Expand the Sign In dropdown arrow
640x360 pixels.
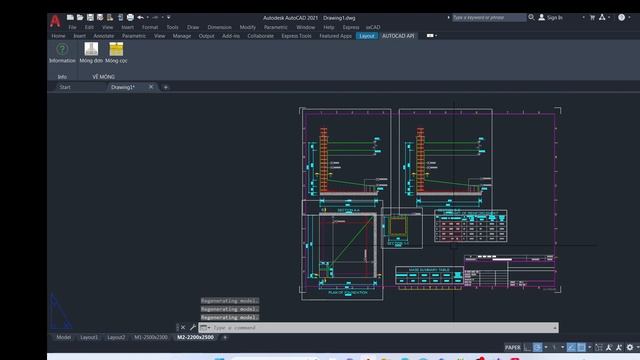point(583,18)
